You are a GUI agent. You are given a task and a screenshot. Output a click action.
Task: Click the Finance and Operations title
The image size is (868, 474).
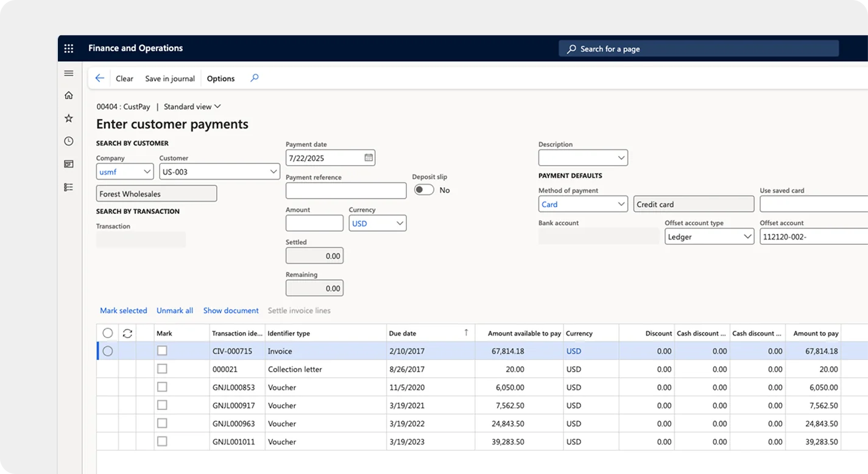(135, 48)
